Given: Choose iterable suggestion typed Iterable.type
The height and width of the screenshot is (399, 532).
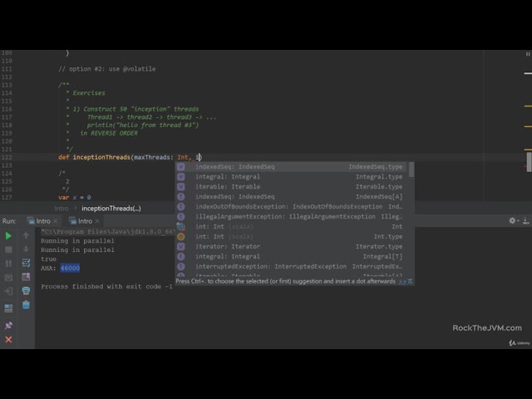Looking at the screenshot, I should (292, 186).
